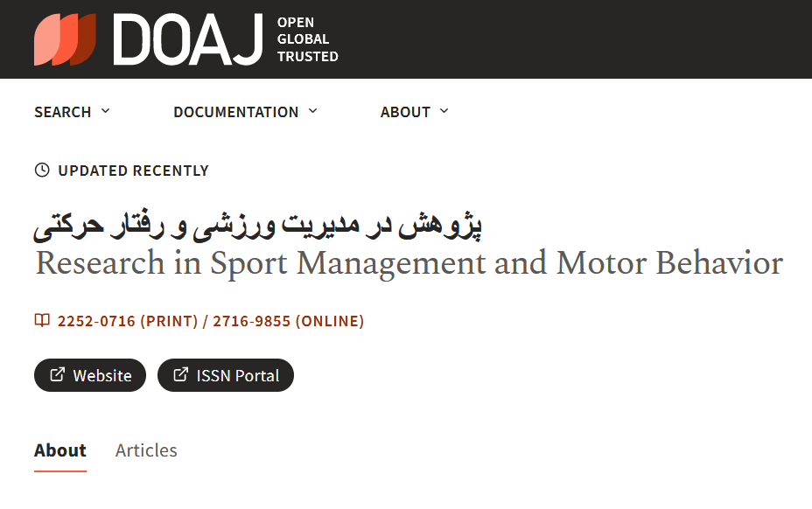Screen dimensions: 812x509
Task: Click the Persian journal title
Action: tap(257, 226)
